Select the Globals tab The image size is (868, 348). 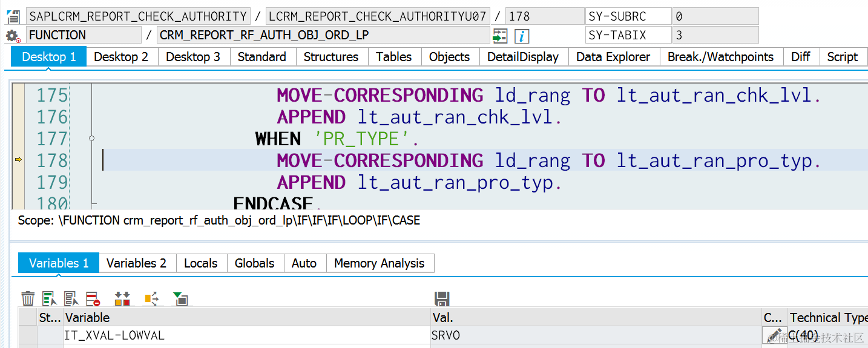point(255,263)
